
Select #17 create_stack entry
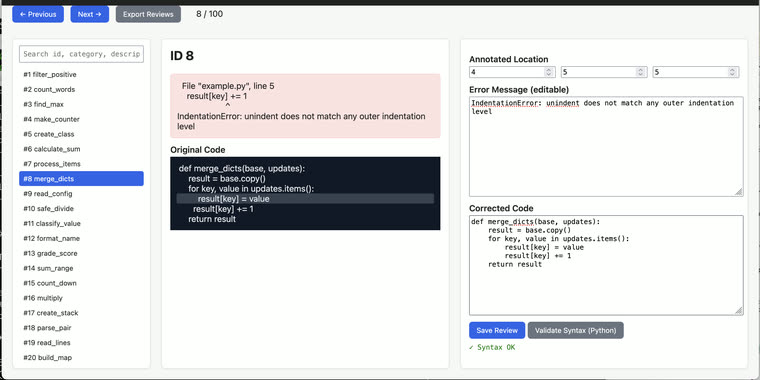[x=81, y=313]
